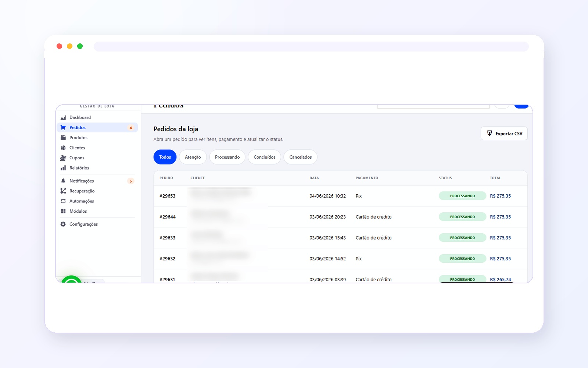Open Configurações via the gear icon
The image size is (588, 368).
click(63, 224)
